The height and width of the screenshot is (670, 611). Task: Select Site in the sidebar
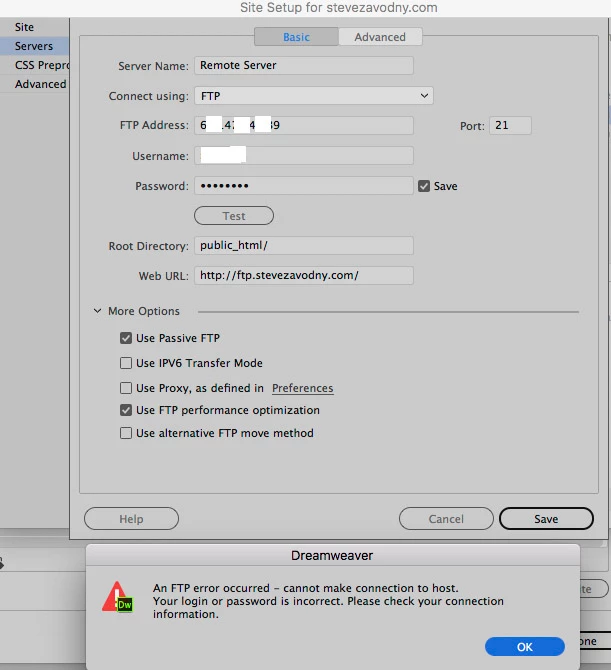click(x=34, y=27)
